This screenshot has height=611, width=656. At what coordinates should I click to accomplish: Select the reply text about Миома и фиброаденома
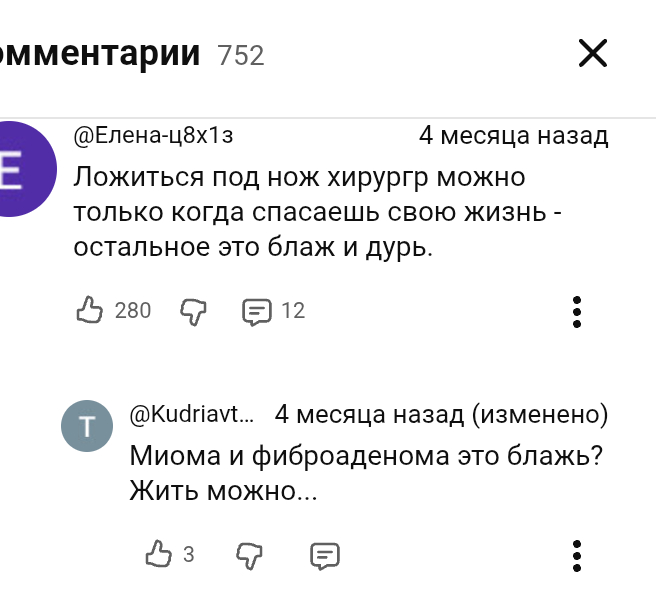click(365, 473)
